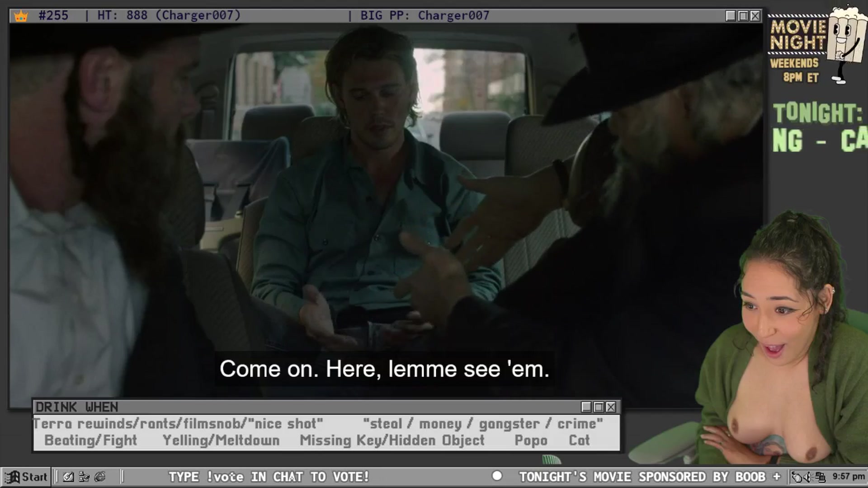
Task: Maximize the DRINK WHEN window
Action: 599,407
